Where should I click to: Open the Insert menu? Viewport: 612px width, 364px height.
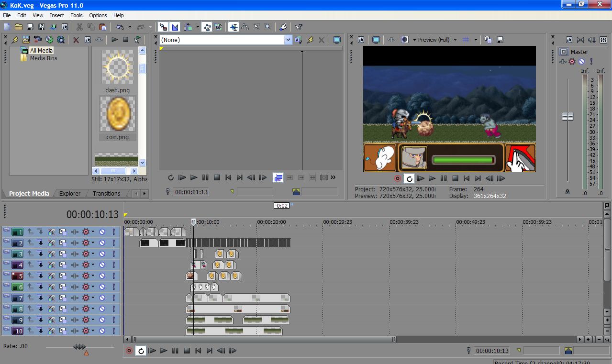[56, 15]
